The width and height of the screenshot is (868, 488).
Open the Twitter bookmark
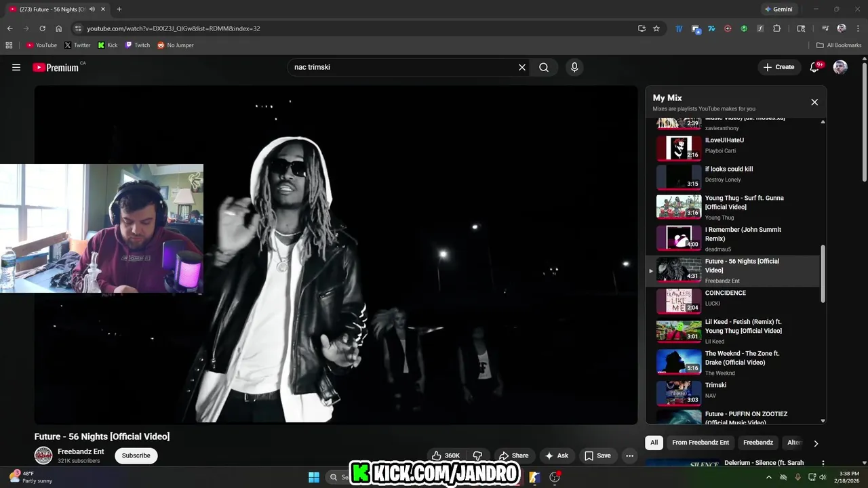click(77, 45)
